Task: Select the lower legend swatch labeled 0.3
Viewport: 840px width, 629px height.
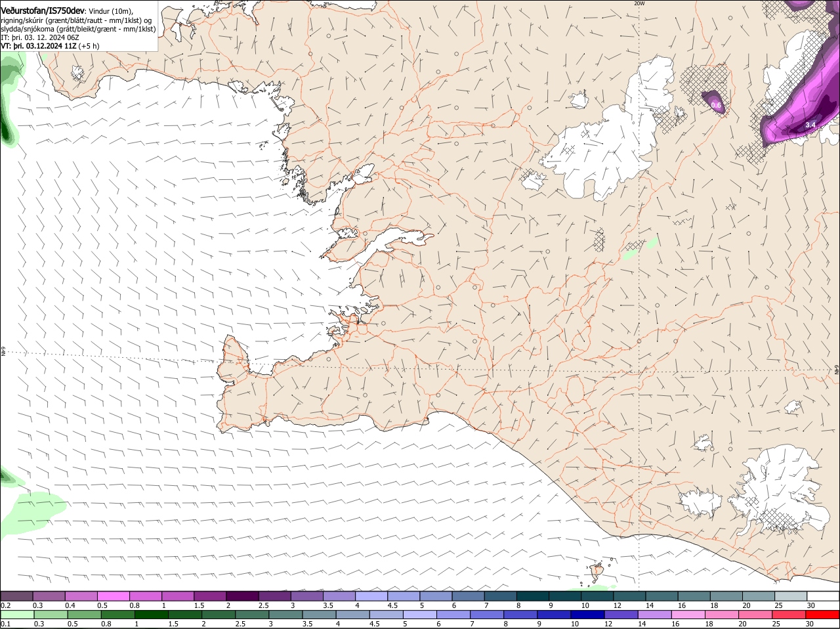Action: point(51,615)
